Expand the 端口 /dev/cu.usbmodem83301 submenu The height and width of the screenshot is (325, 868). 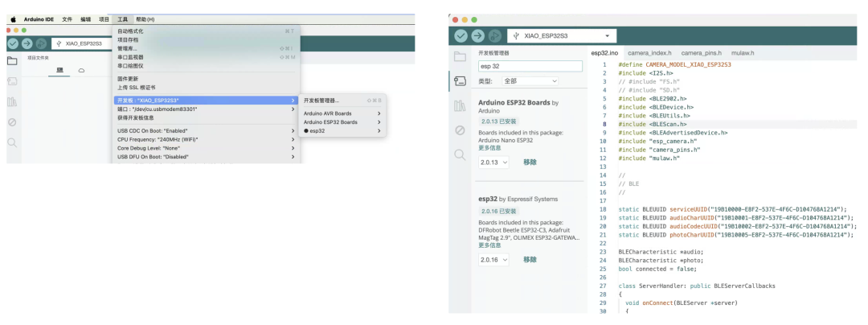[206, 109]
